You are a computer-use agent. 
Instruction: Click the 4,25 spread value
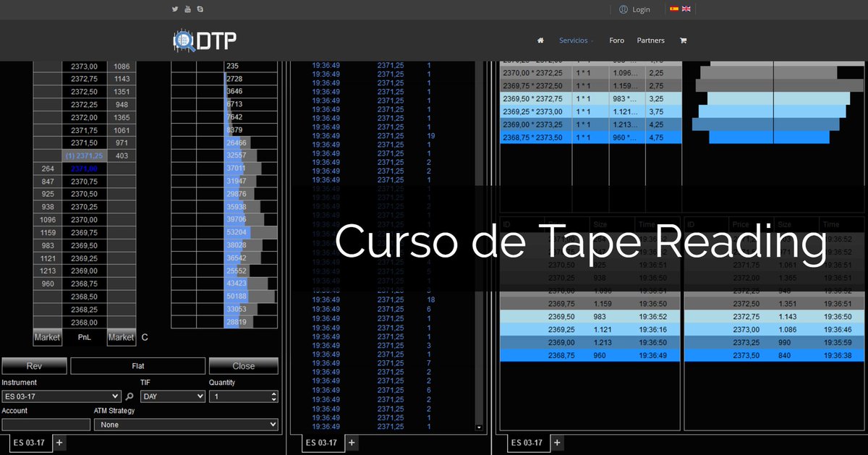tap(656, 124)
